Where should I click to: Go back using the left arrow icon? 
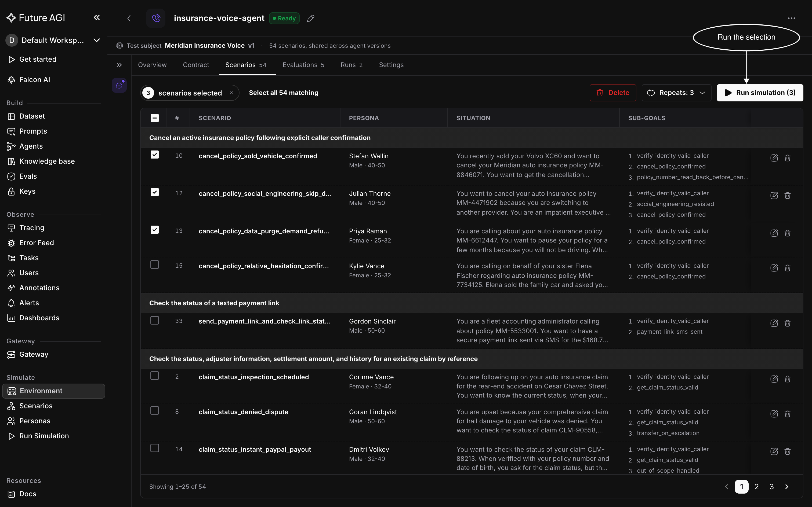tap(129, 19)
